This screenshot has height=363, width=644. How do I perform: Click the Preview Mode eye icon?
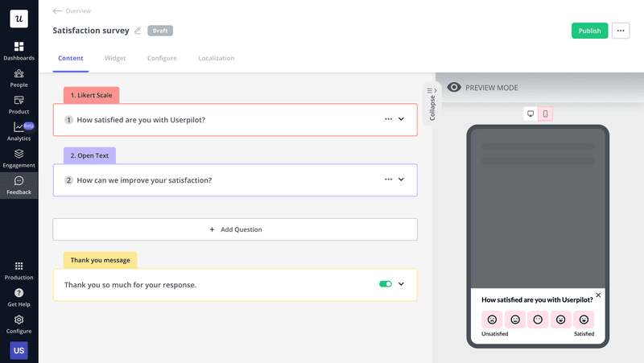pyautogui.click(x=454, y=88)
